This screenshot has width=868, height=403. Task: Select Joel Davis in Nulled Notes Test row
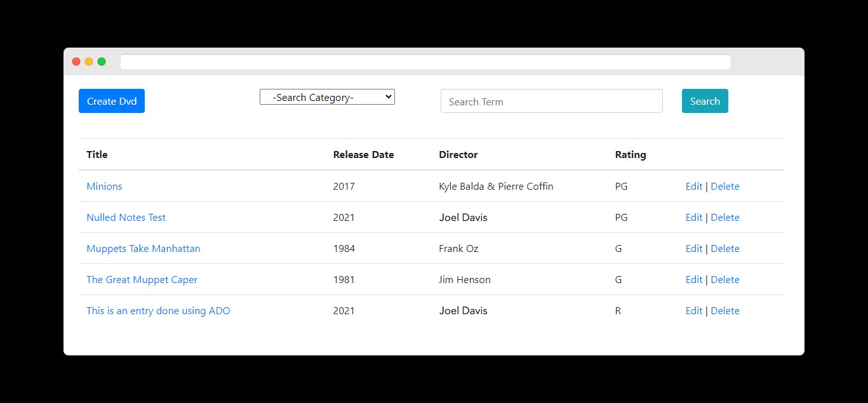pyautogui.click(x=463, y=217)
